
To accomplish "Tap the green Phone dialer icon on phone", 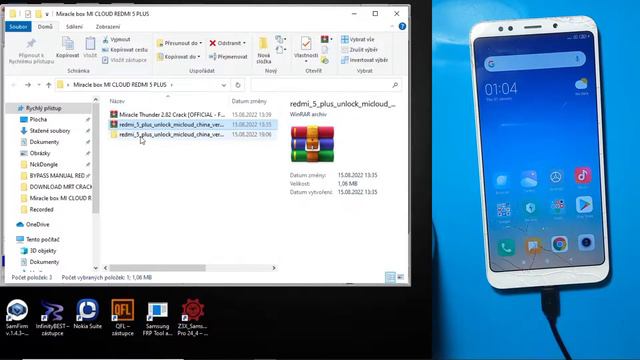I will click(x=506, y=247).
